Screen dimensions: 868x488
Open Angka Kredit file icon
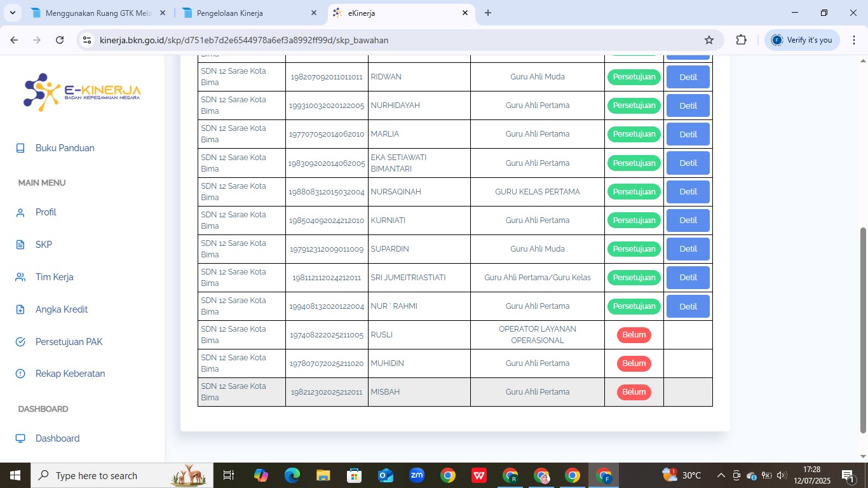pyautogui.click(x=20, y=309)
